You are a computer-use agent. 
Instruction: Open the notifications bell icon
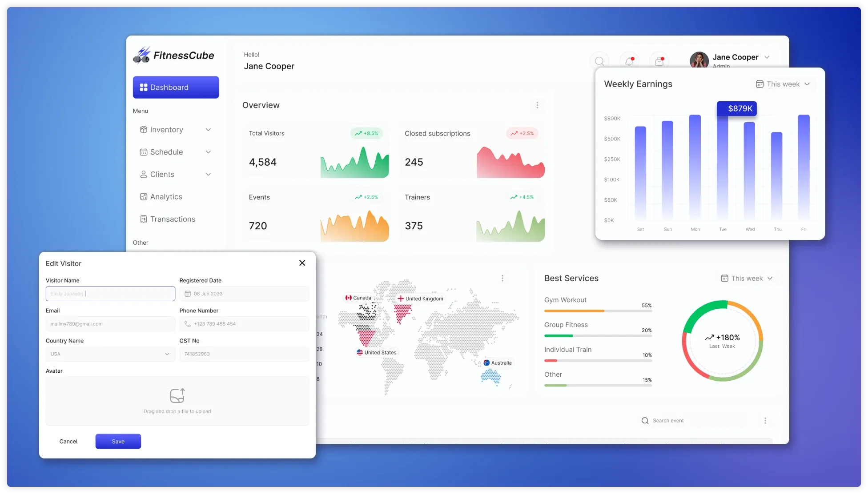629,61
